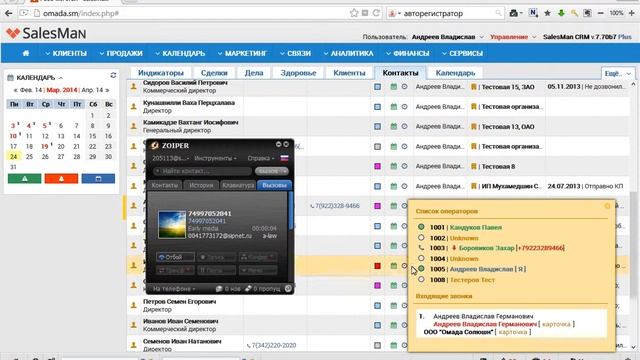The height and width of the screenshot is (360, 640).
Task: Open the АНАЛИТИКА dropdown menu
Action: tap(348, 53)
